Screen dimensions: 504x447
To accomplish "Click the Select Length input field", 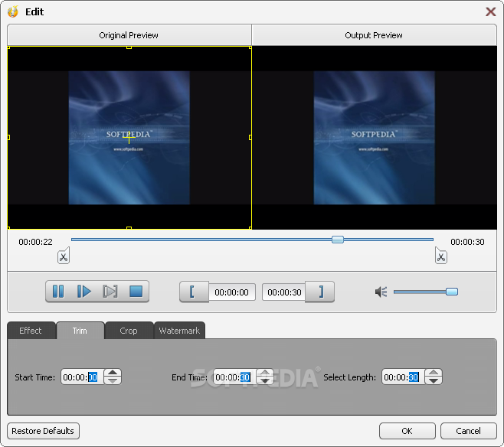I will 403,377.
